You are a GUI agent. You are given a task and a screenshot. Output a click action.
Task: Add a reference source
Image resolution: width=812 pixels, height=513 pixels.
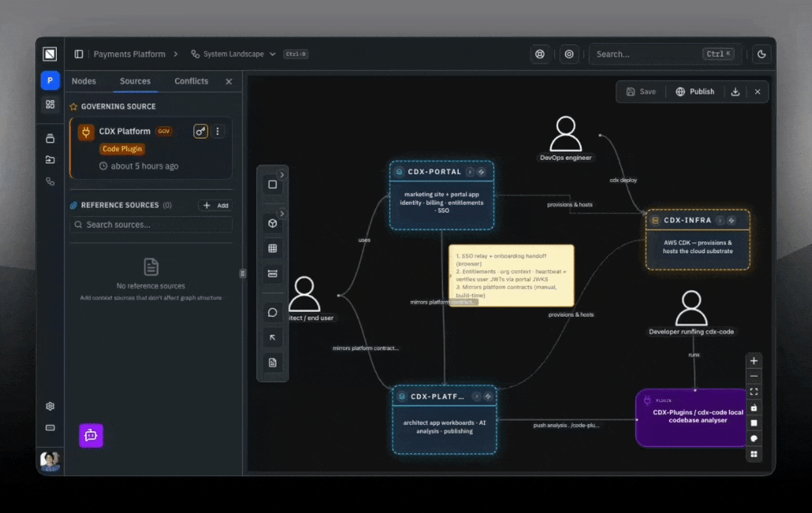pos(216,206)
